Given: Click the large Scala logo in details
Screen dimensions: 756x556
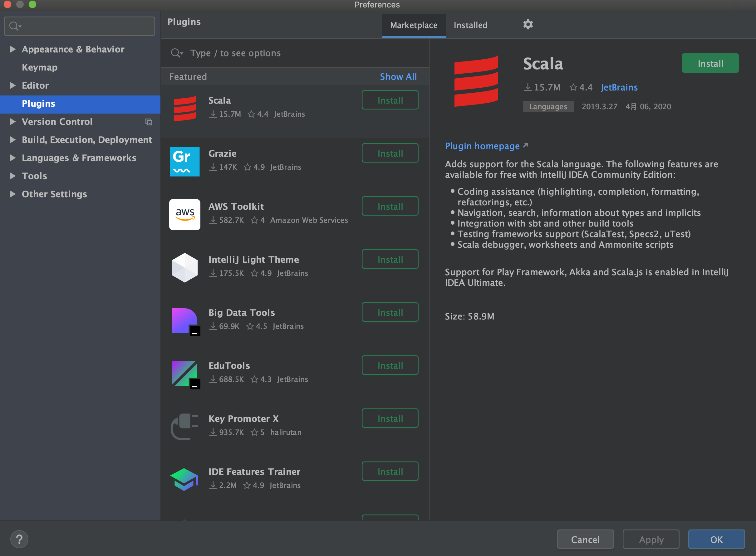Looking at the screenshot, I should click(476, 81).
